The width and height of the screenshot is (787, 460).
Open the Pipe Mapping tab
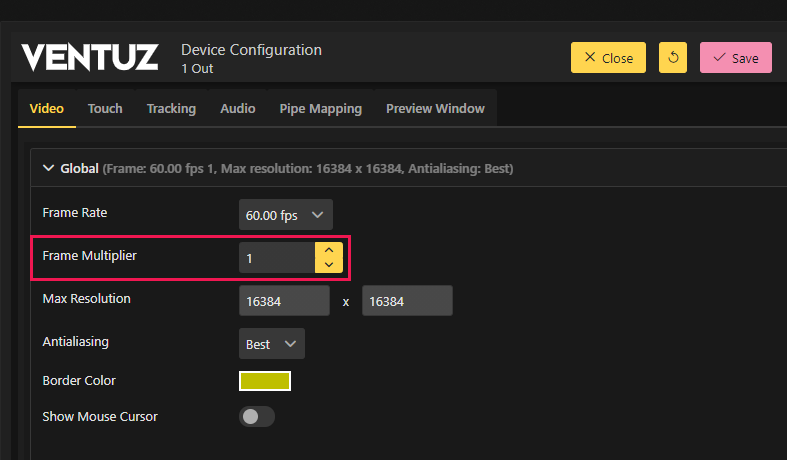320,108
